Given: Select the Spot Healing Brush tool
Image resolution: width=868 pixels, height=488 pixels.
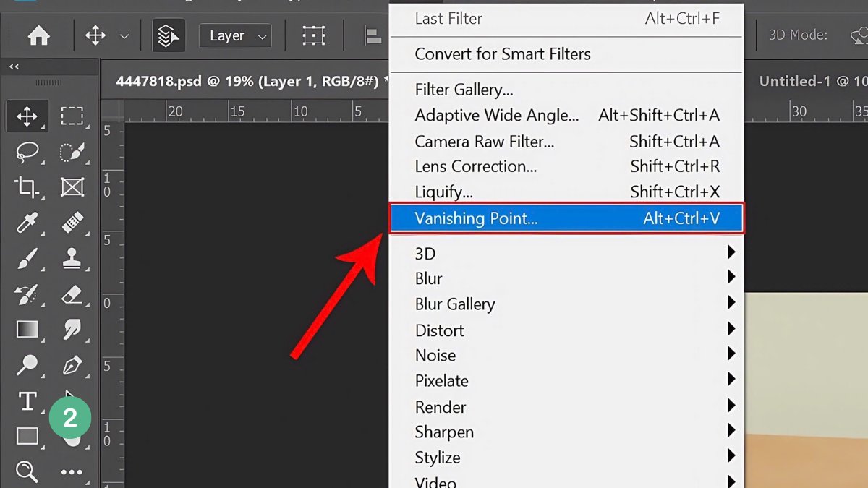Looking at the screenshot, I should [x=71, y=223].
